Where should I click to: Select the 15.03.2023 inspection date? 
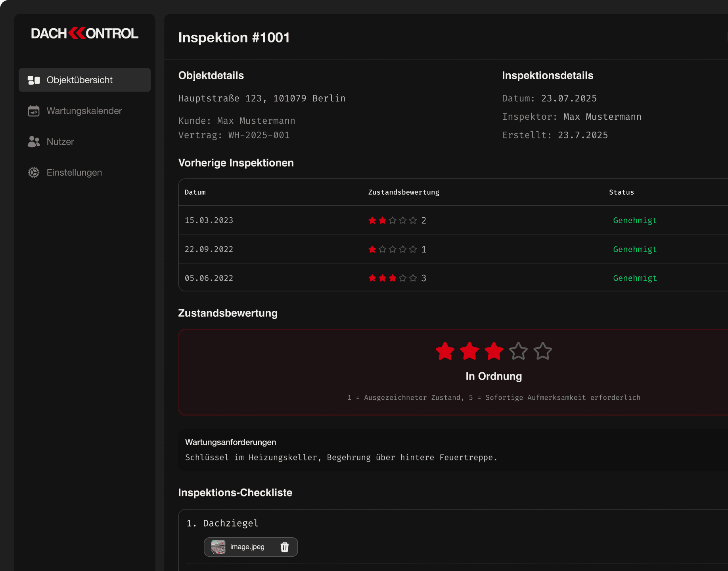(209, 220)
